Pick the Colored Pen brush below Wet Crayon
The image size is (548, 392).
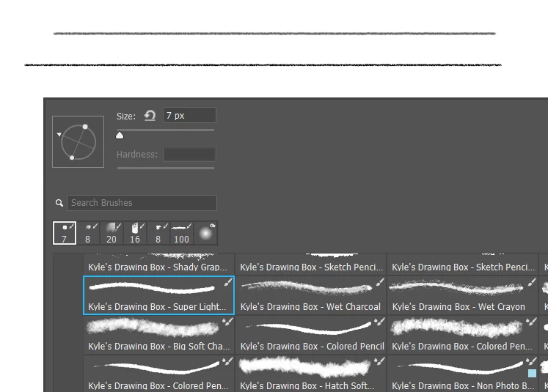point(462,335)
